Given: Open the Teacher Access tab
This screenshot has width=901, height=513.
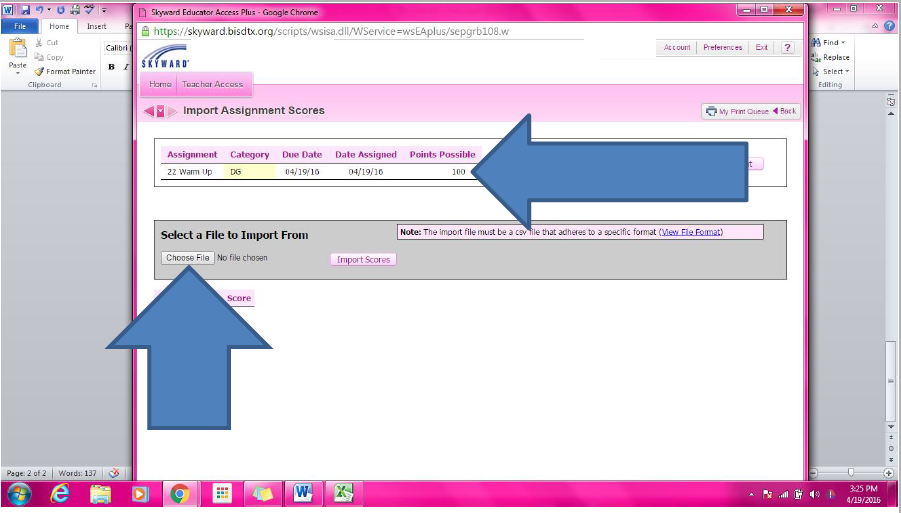Looking at the screenshot, I should pos(212,85).
